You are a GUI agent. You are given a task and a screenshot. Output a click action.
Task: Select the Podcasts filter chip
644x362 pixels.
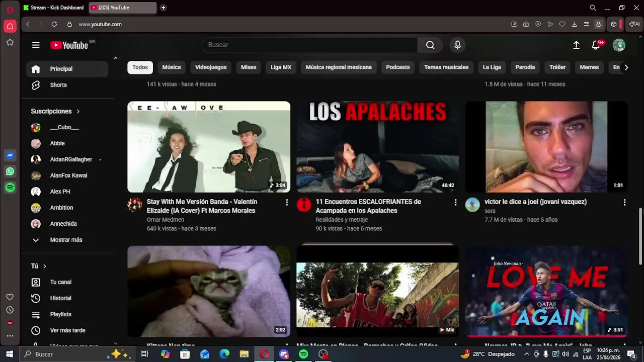tap(397, 67)
